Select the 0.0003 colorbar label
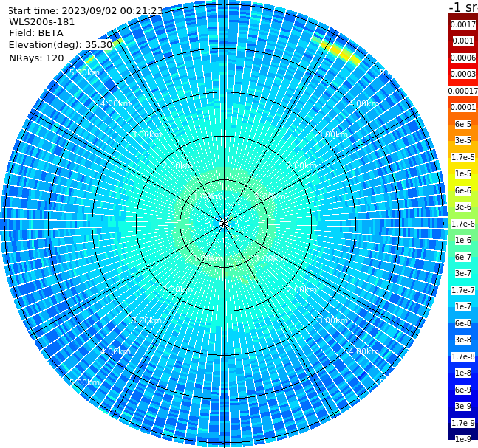This screenshot has width=478, height=448. click(463, 74)
